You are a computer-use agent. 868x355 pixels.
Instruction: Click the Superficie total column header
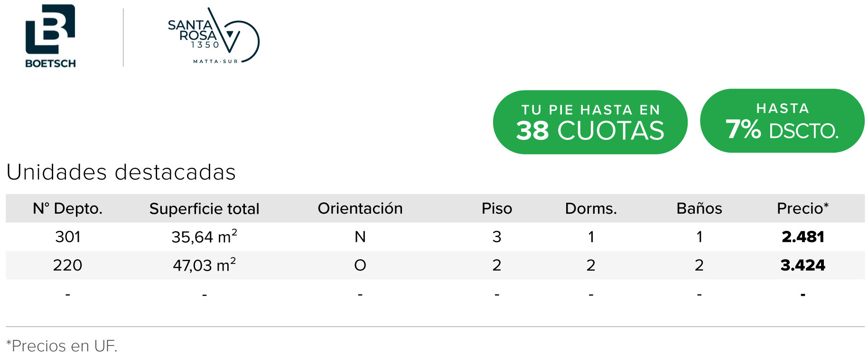coord(204,209)
